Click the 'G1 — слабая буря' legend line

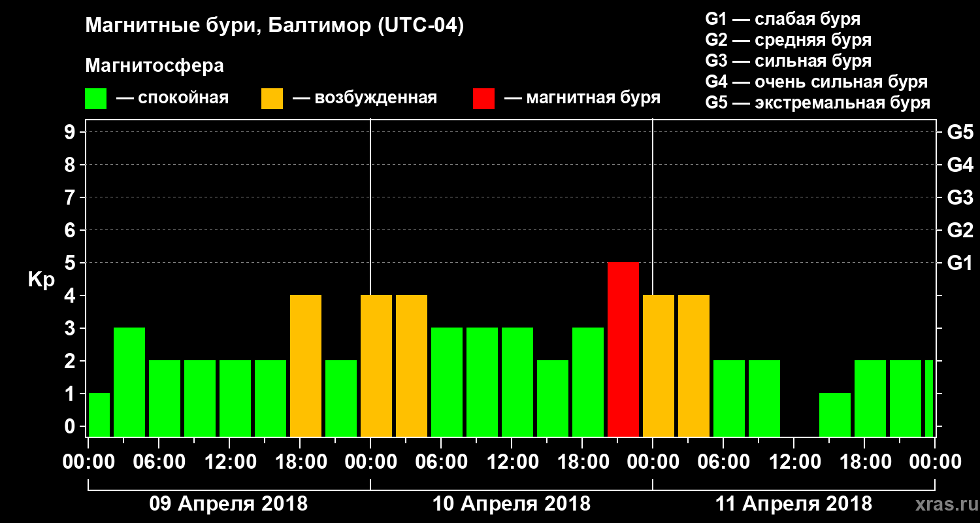(x=783, y=18)
